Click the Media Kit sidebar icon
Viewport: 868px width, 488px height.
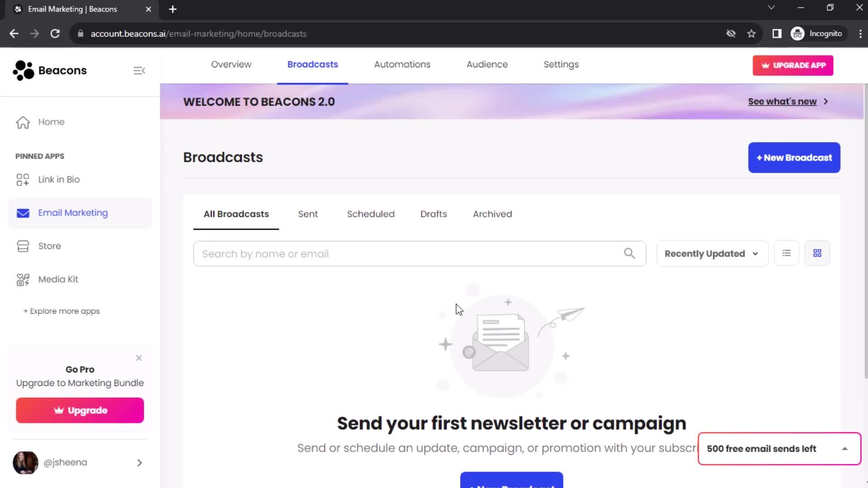click(x=22, y=279)
